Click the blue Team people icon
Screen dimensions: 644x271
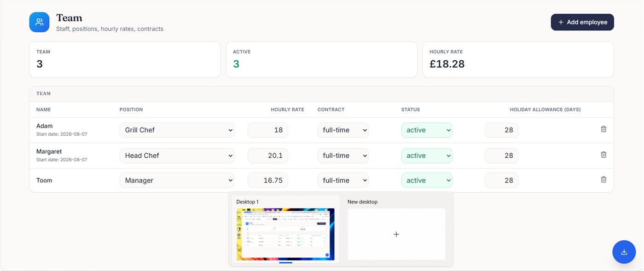coord(39,22)
